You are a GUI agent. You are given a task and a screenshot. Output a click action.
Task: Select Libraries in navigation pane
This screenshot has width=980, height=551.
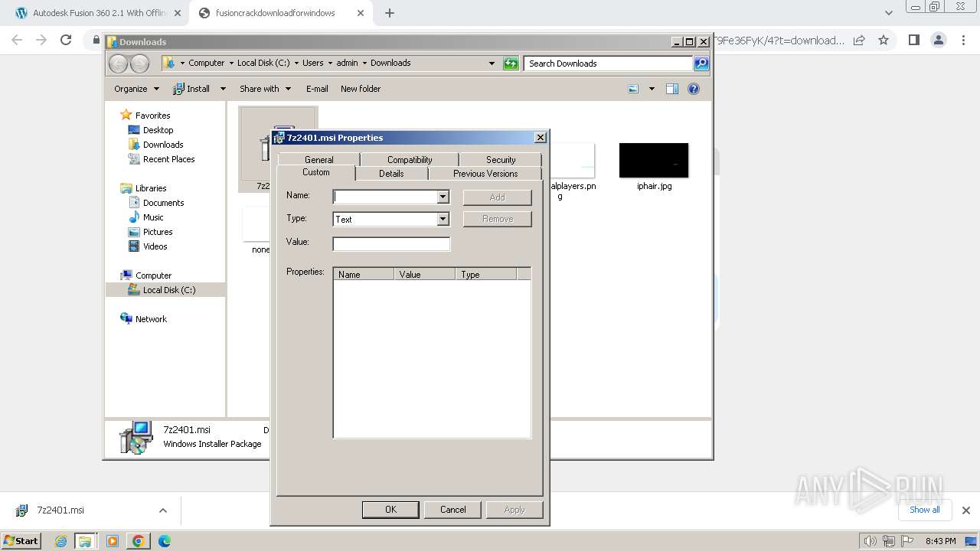pyautogui.click(x=151, y=188)
